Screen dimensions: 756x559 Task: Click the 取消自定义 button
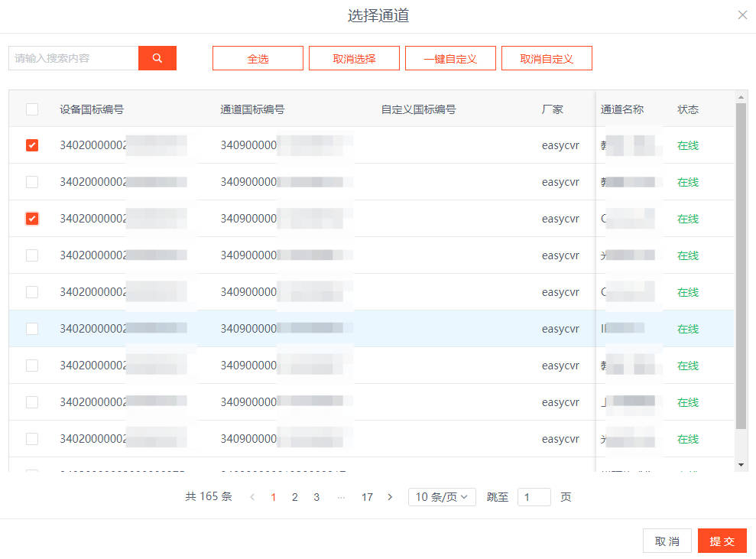(547, 58)
